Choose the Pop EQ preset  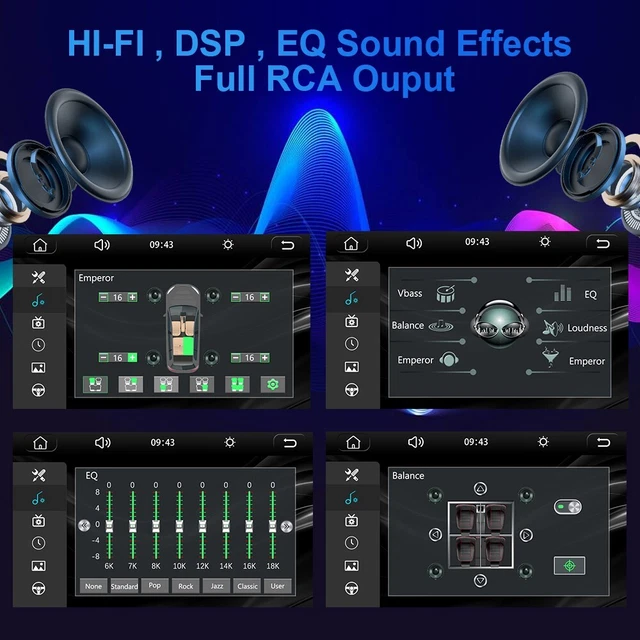tap(155, 585)
